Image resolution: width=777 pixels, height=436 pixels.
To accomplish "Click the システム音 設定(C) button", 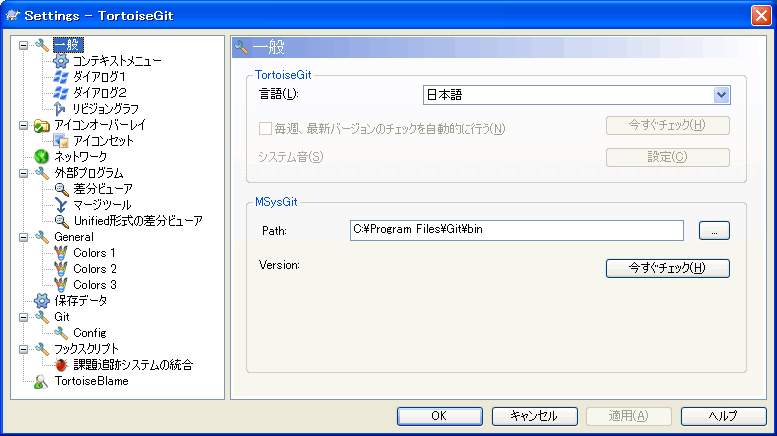I will (x=667, y=157).
